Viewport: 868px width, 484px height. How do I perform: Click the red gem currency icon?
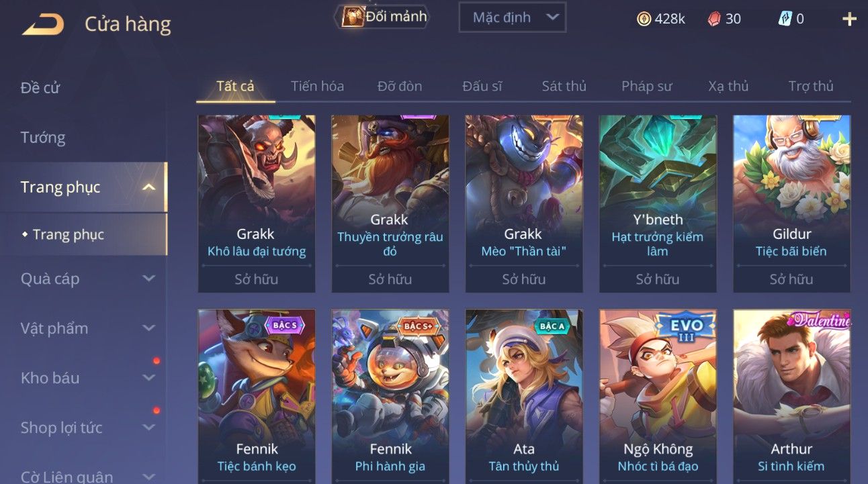[x=714, y=19]
